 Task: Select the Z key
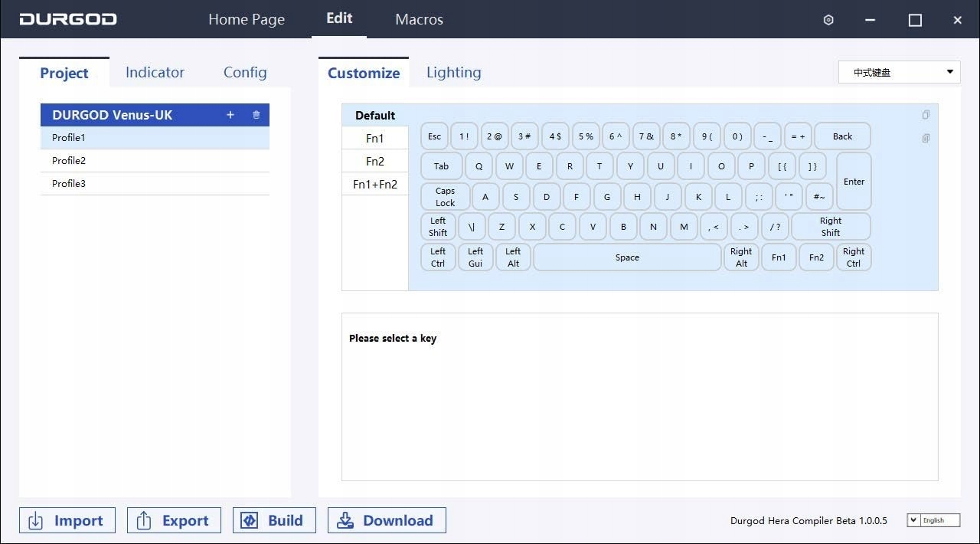501,227
